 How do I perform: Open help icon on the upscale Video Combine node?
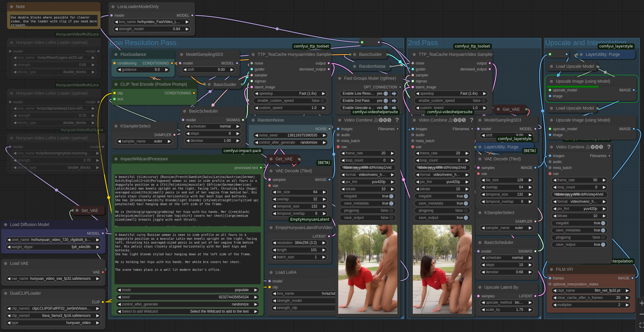coord(609,147)
